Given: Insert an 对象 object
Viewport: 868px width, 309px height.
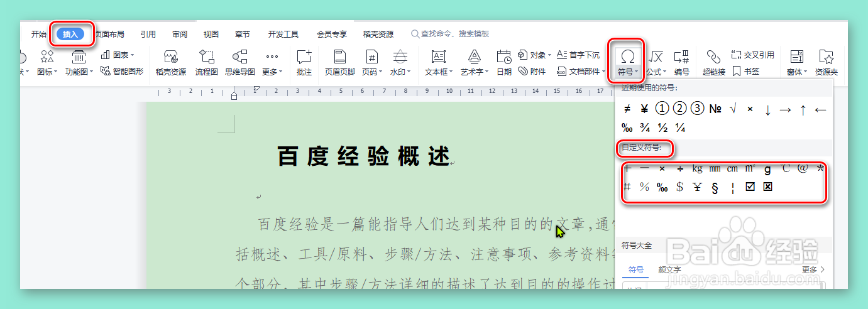Looking at the screenshot, I should 534,55.
